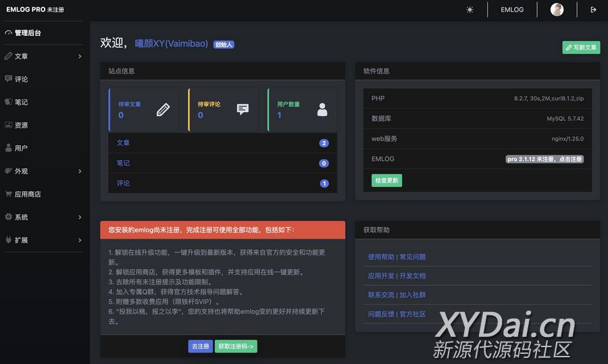Open 资源 resources in the sidebar

tap(22, 125)
